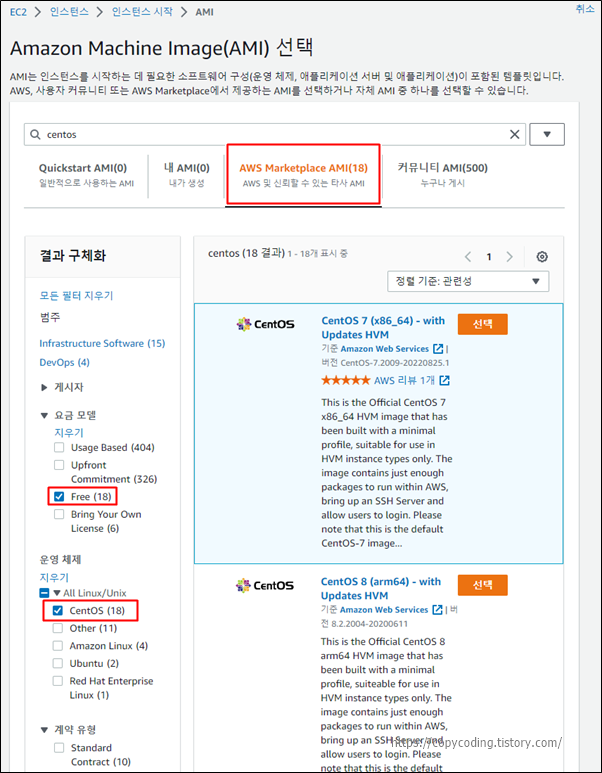Collapse the 요금 모델 pricing model section
Image resolution: width=602 pixels, height=773 pixels.
(44, 416)
